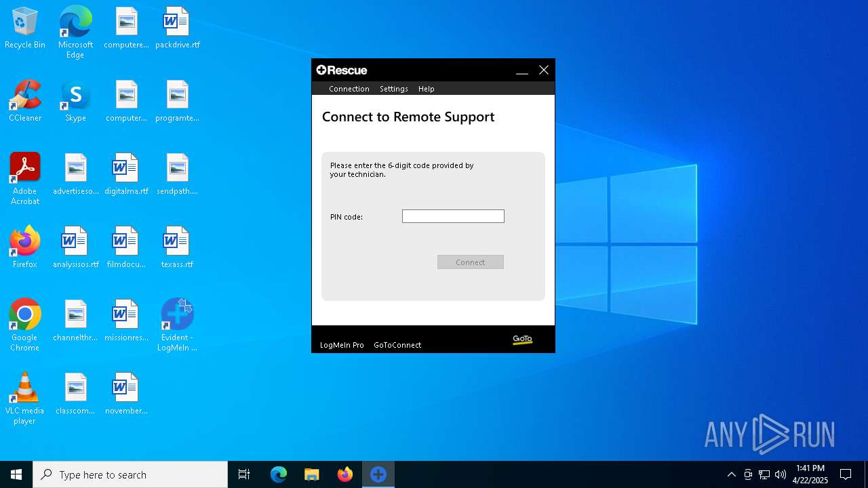Open the clock and date flyout
This screenshot has height=488, width=868.
[810, 474]
